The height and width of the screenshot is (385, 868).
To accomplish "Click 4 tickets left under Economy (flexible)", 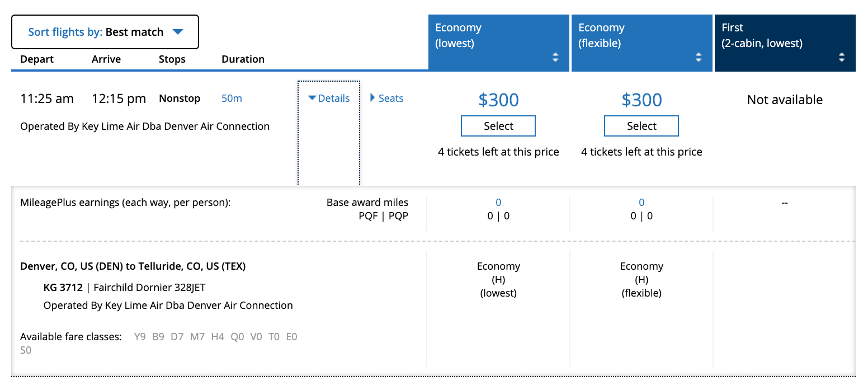I will click(641, 152).
